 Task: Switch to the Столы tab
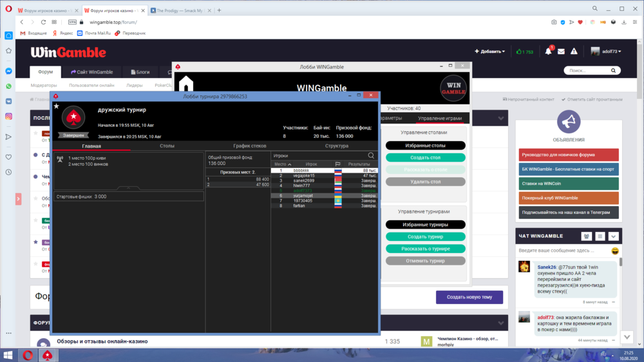(x=167, y=146)
